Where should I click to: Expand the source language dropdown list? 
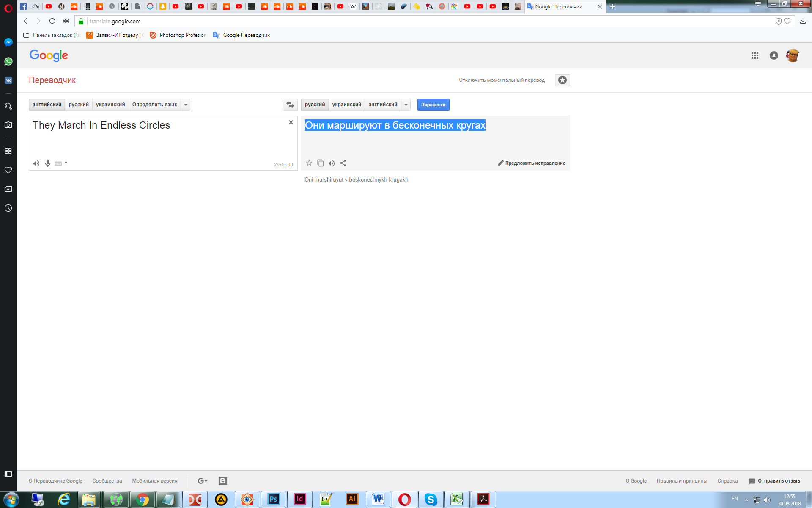click(186, 105)
